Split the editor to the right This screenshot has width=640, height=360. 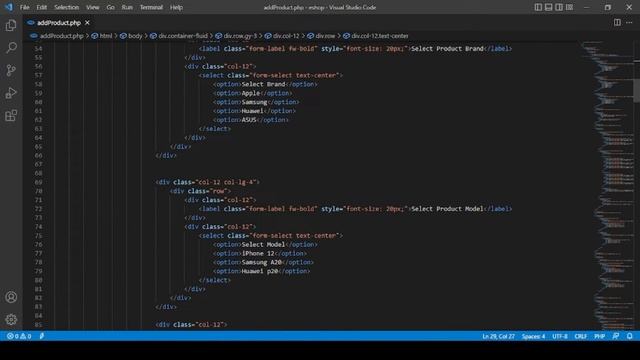click(x=617, y=22)
